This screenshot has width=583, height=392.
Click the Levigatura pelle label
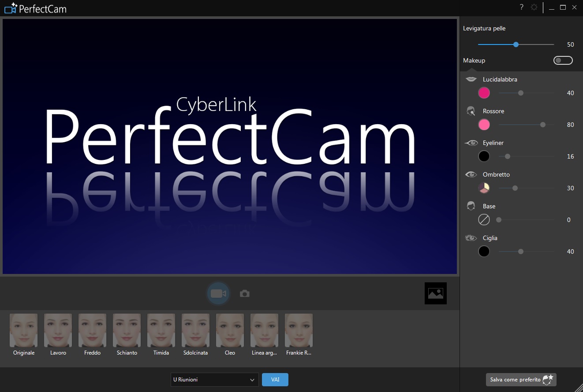tap(484, 28)
